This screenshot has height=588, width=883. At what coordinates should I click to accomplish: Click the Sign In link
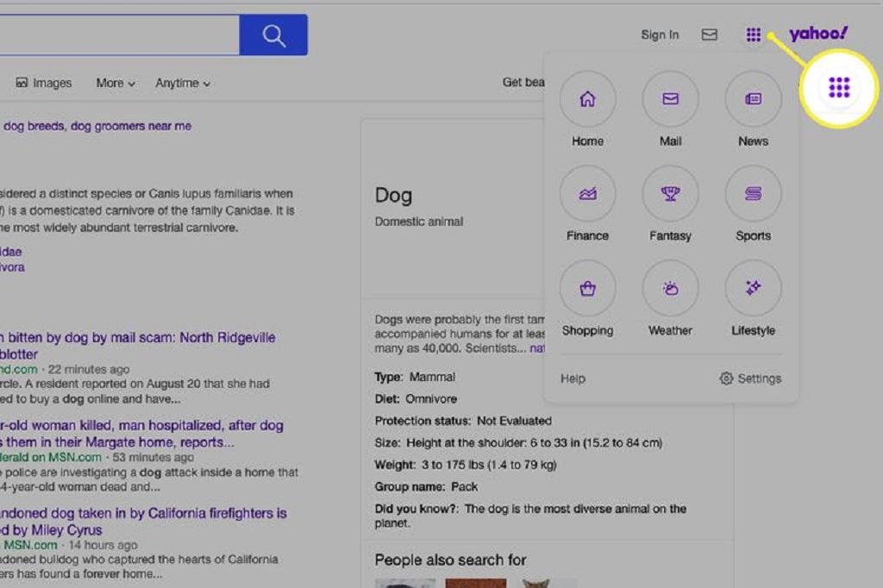660,35
